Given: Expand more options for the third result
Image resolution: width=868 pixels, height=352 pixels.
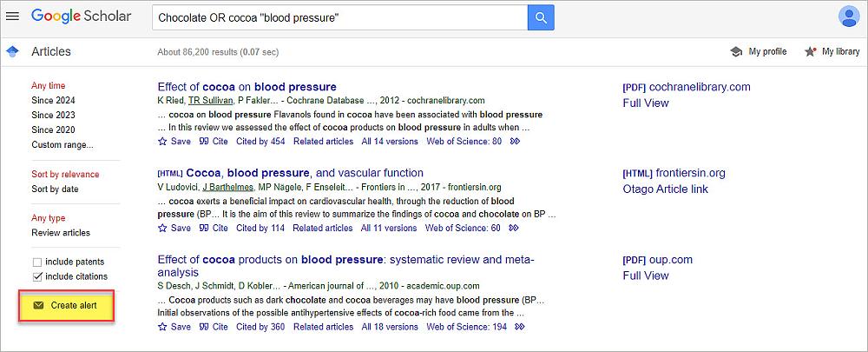Looking at the screenshot, I should 520,327.
